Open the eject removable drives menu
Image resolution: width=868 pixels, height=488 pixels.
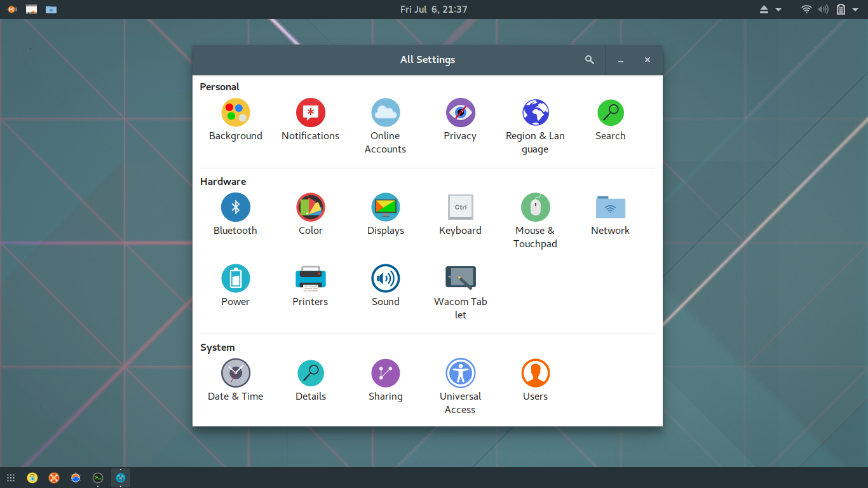coord(770,10)
